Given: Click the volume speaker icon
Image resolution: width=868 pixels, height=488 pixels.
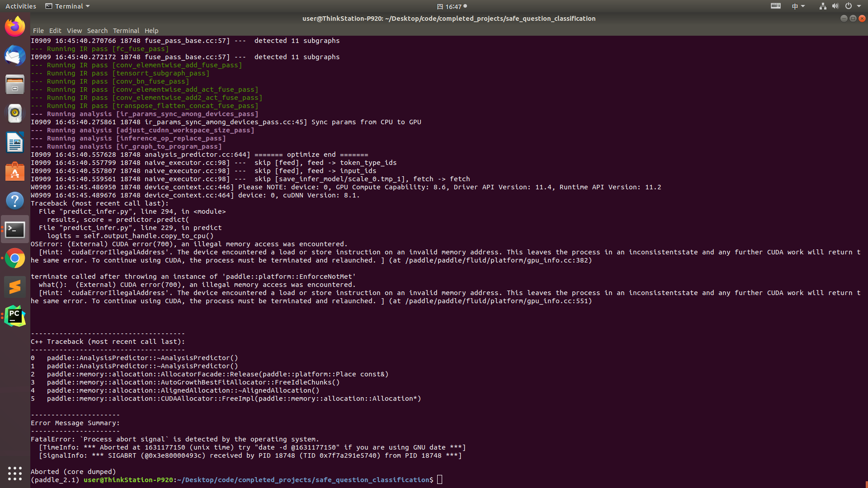Looking at the screenshot, I should pyautogui.click(x=835, y=6).
